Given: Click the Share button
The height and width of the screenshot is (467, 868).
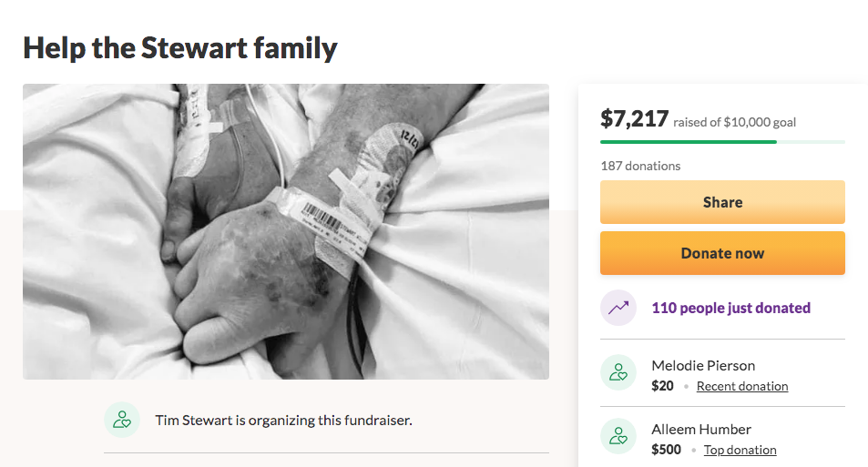Looking at the screenshot, I should coord(722,202).
